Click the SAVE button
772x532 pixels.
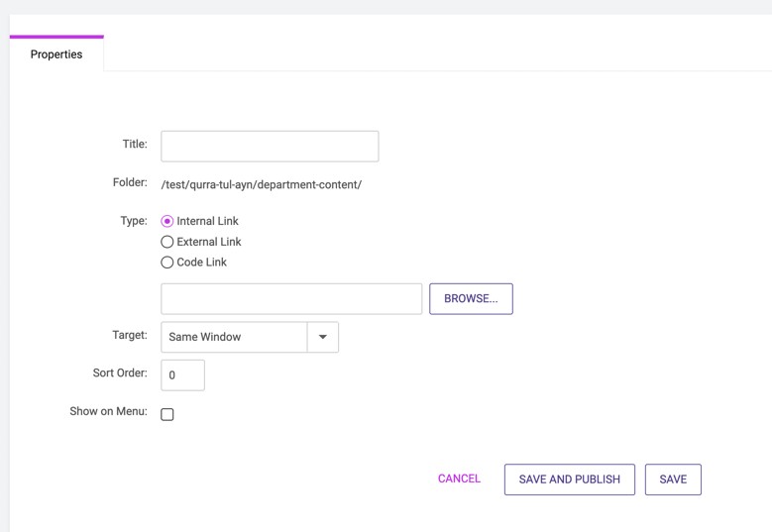[x=673, y=479]
